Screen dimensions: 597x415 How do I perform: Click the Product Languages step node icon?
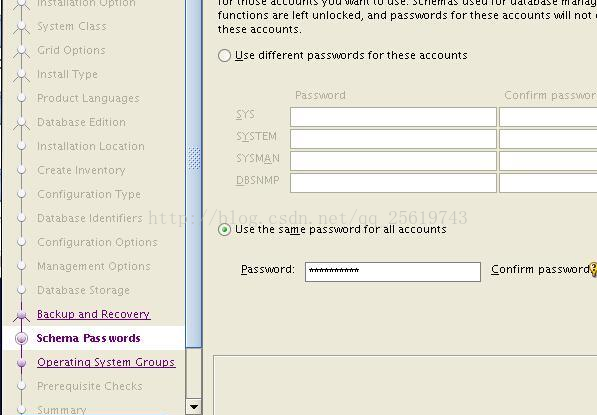coord(22,98)
